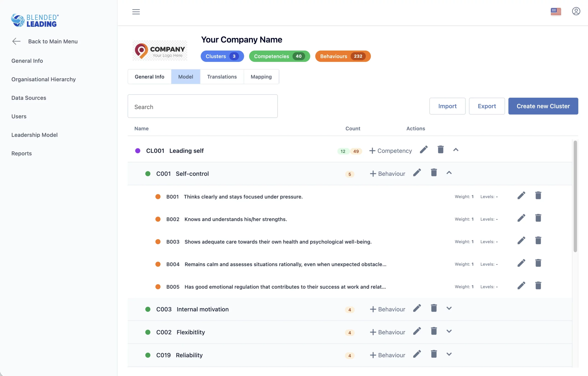
Task: Open the hamburger menu icon
Action: coord(136,12)
